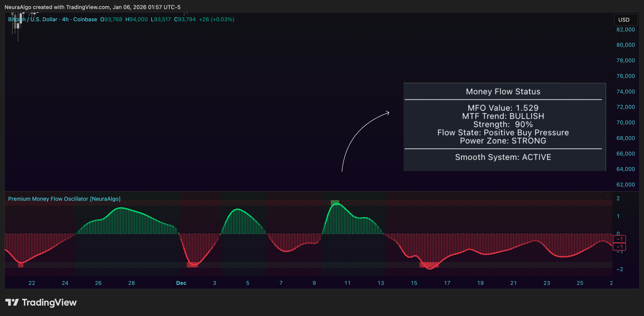The height and width of the screenshot is (316, 644).
Task: Click the open value O93,768
Action: [111, 19]
